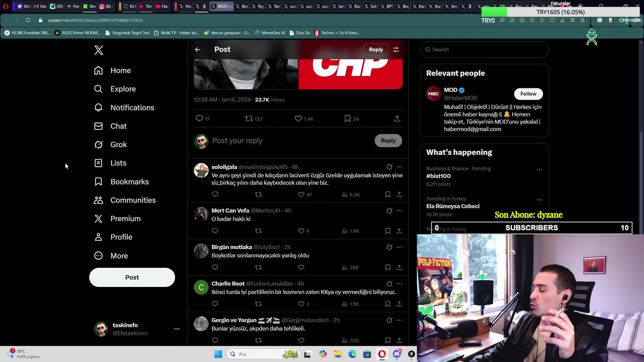
Task: Open Explore in sidebar
Action: (x=115, y=89)
